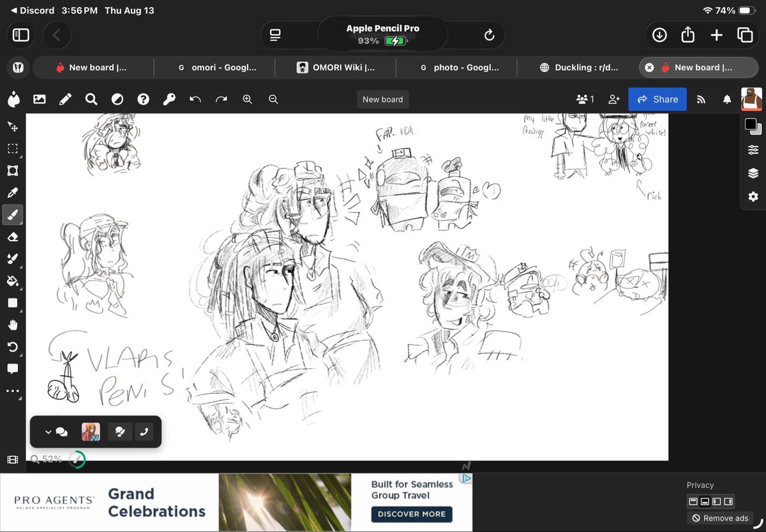Open the three-dots more tools menu

pos(12,391)
